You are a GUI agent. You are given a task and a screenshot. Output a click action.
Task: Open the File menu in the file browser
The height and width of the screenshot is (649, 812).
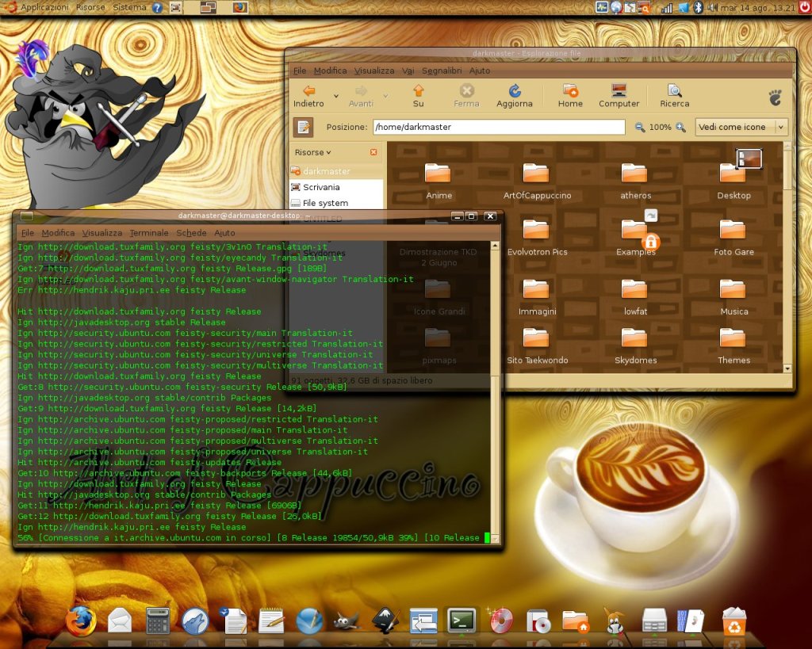click(x=300, y=71)
